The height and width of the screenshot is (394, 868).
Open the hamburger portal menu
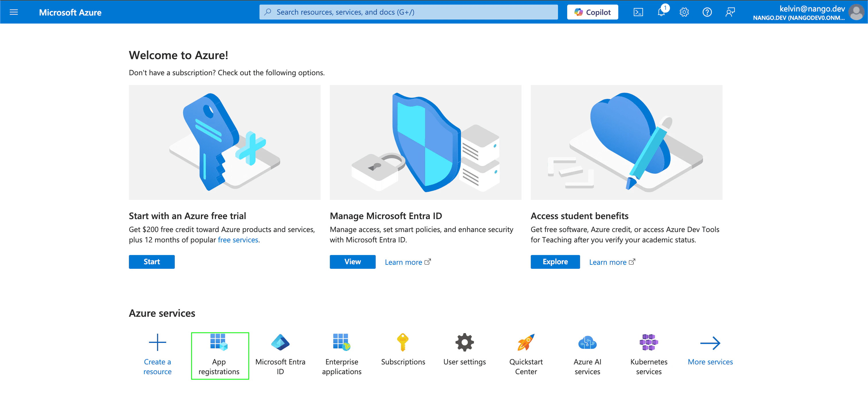click(x=14, y=12)
